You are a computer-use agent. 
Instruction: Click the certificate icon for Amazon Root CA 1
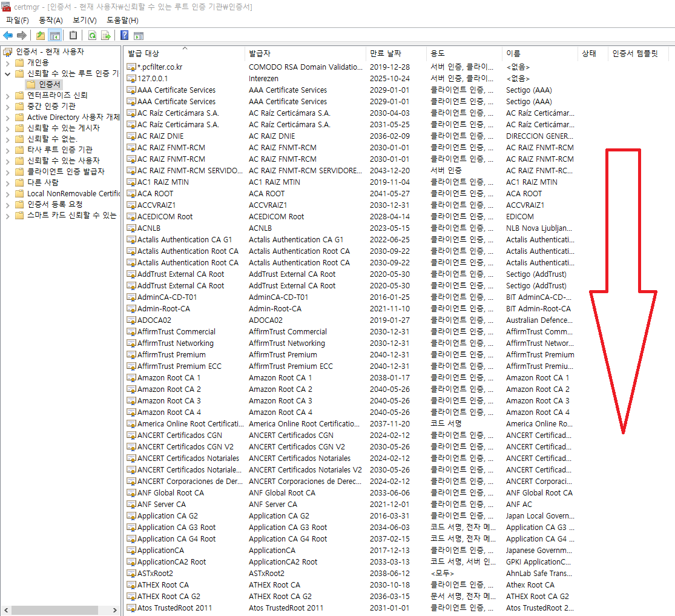(x=131, y=378)
